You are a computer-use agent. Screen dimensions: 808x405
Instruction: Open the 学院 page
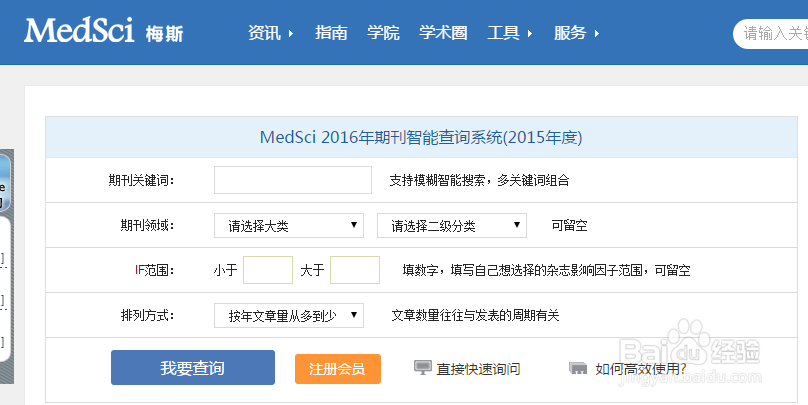(x=383, y=33)
